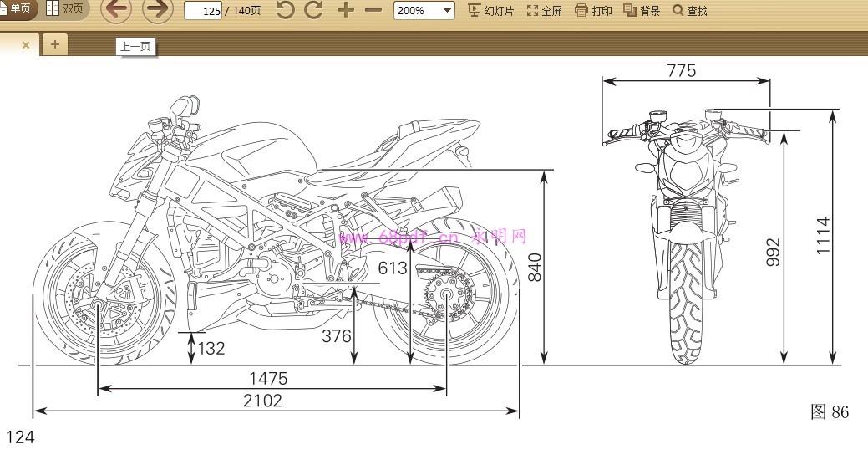Switch to single page view (单页)
868x470 pixels.
[18, 9]
